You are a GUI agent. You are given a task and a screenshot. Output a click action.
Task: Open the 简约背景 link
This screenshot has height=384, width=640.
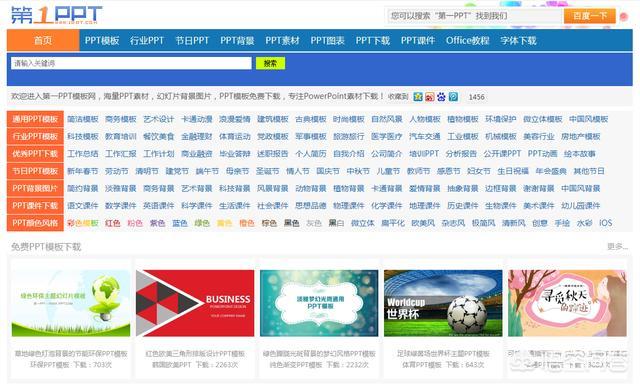[x=83, y=189]
